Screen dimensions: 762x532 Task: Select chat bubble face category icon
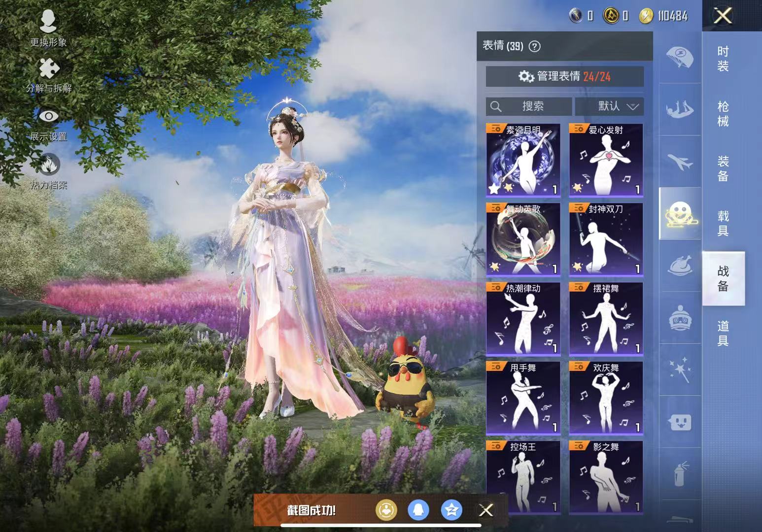[x=680, y=422]
